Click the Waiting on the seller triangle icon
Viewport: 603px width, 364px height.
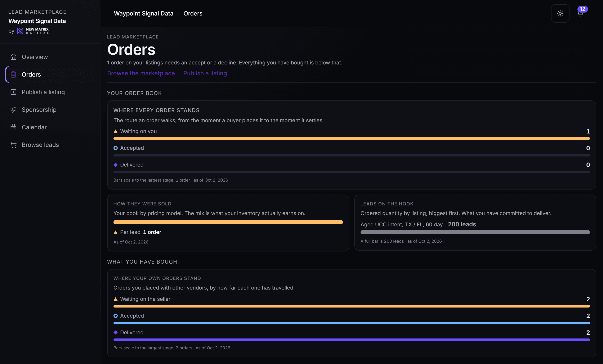[x=116, y=299]
